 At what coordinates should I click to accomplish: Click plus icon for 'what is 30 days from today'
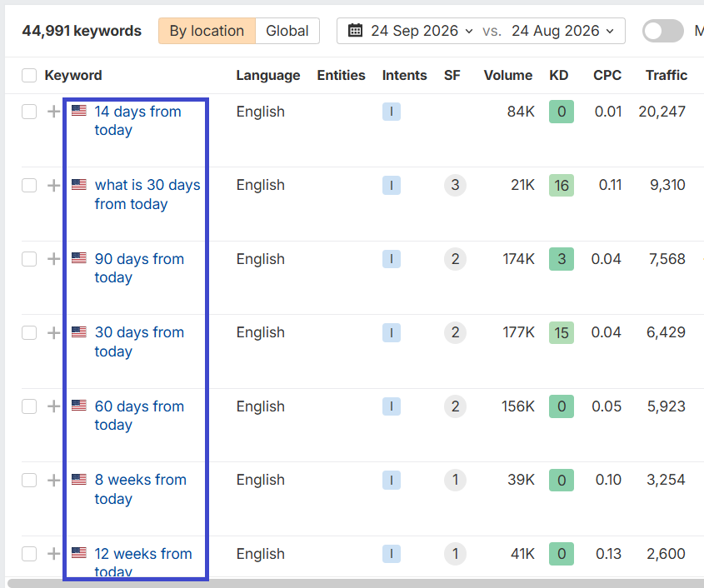pos(53,185)
